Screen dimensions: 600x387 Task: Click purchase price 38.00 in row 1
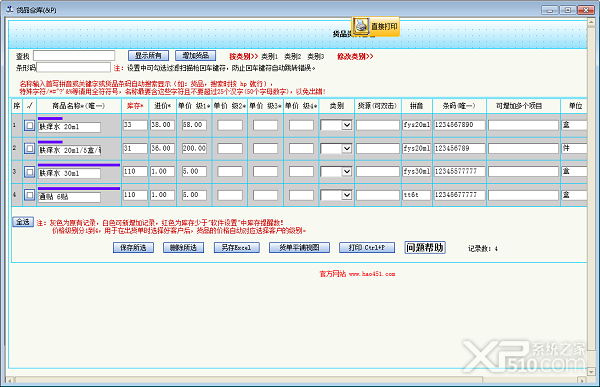162,125
